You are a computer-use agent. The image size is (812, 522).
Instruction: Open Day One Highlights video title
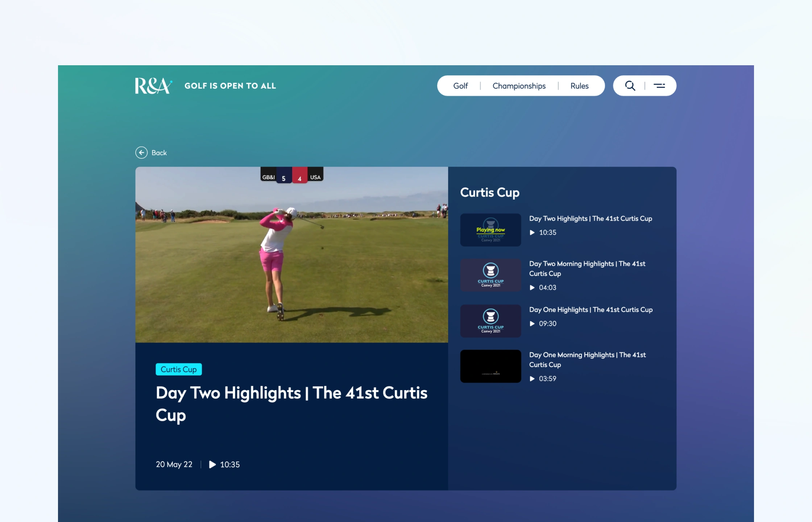591,310
